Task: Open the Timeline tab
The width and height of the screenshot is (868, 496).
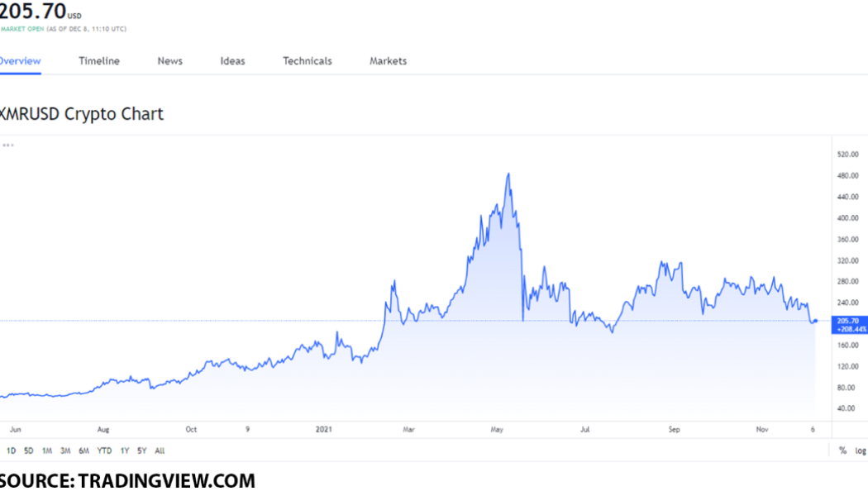Action: click(99, 61)
